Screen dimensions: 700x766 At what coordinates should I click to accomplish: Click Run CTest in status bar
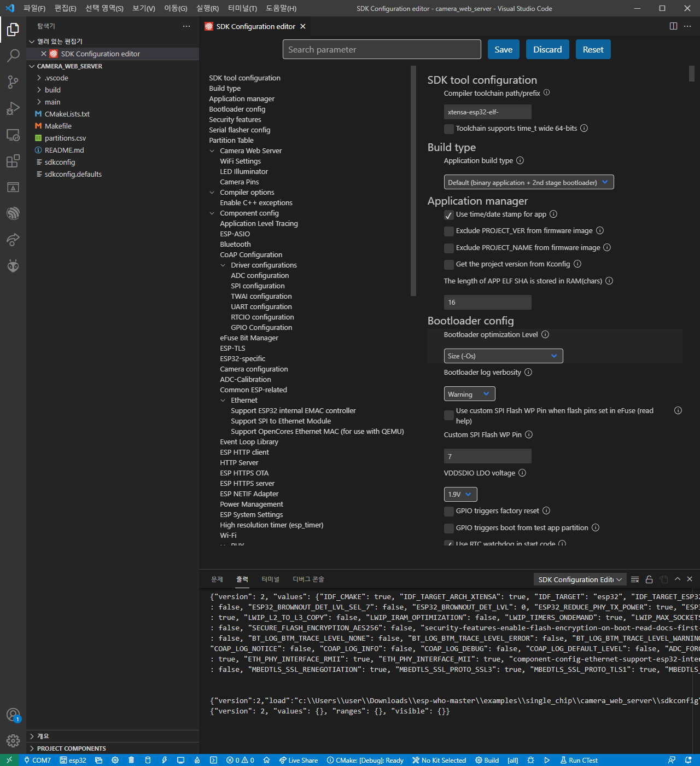[x=579, y=760]
